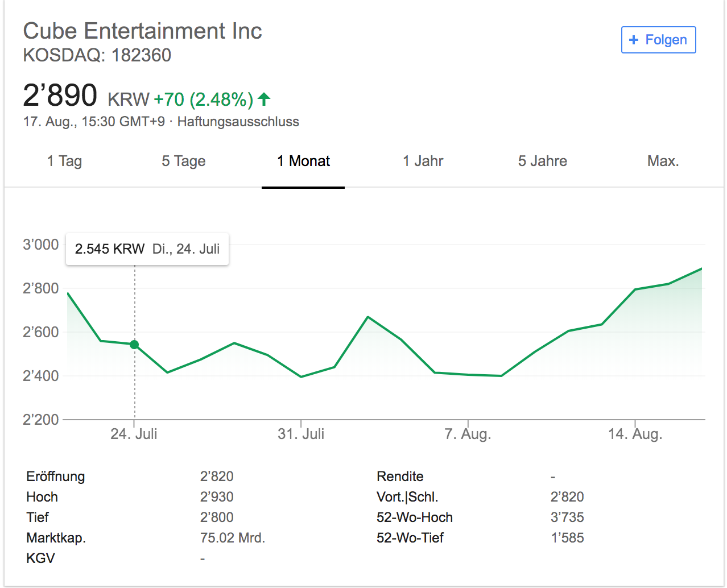Click the 2'800 y-axis label
The image size is (727, 588).
[x=41, y=288]
